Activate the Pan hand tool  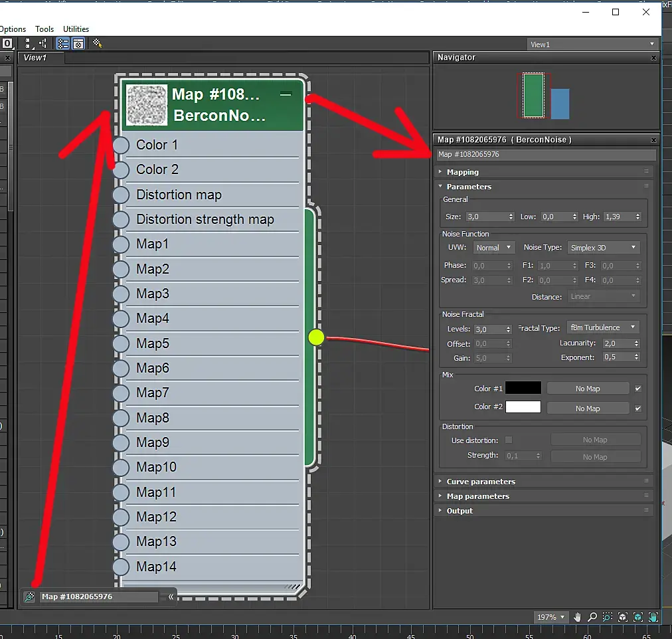pos(577,616)
